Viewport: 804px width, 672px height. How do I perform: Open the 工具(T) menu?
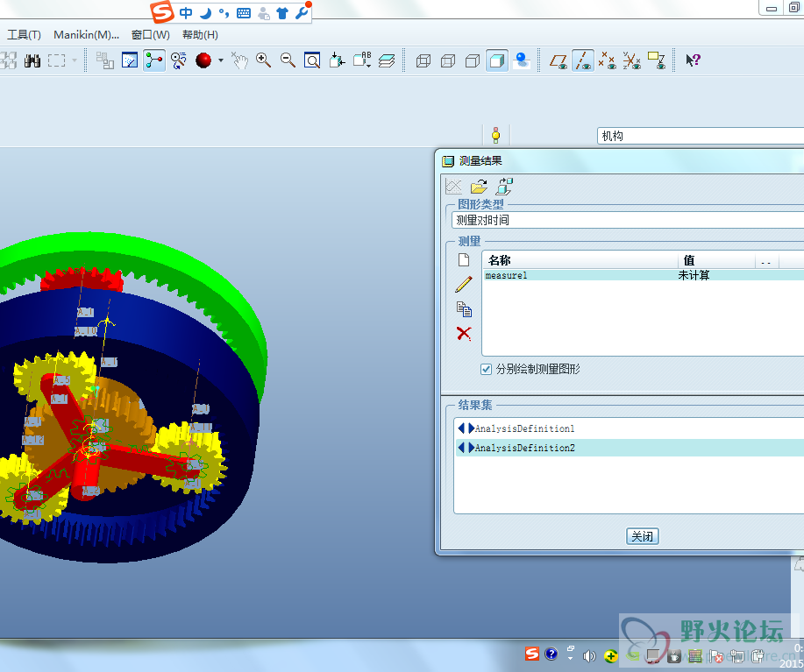(24, 35)
